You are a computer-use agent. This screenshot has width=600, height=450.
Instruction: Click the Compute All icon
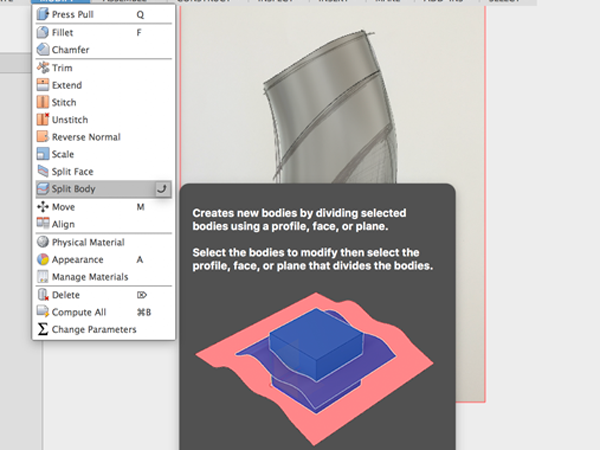click(42, 312)
